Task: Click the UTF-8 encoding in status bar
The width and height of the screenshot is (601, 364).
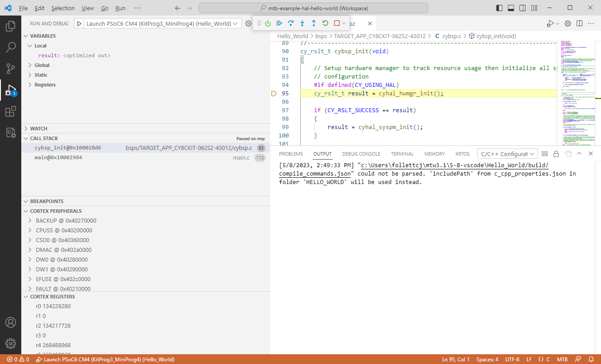Action: pos(512,360)
